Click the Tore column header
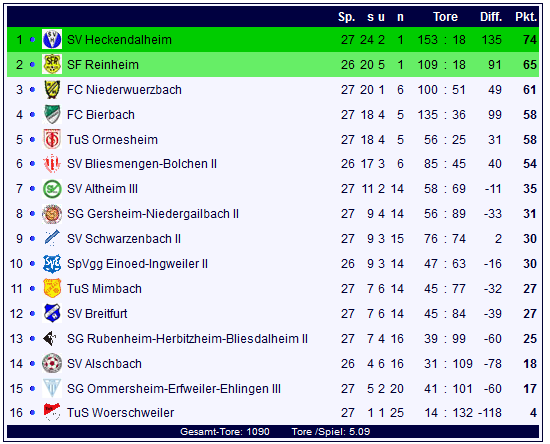The width and height of the screenshot is (550, 444). (x=445, y=16)
